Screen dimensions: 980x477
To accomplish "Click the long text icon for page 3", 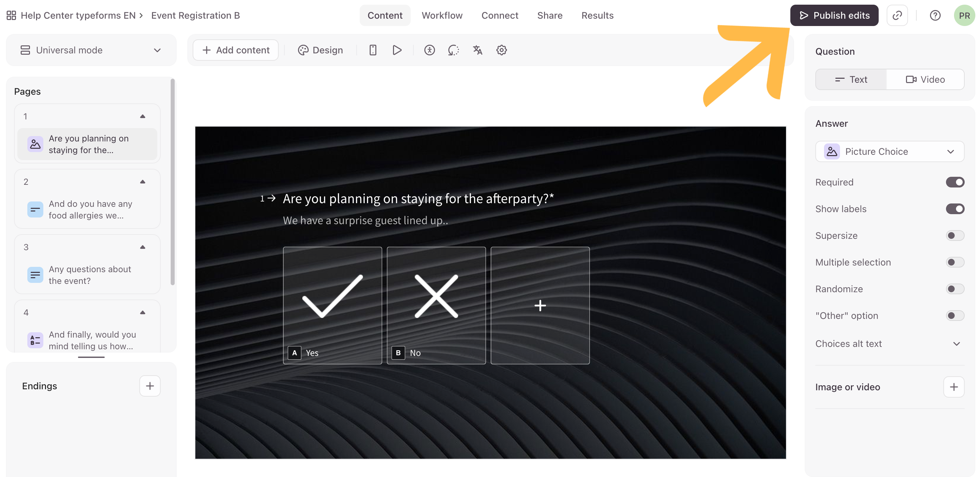I will click(35, 275).
